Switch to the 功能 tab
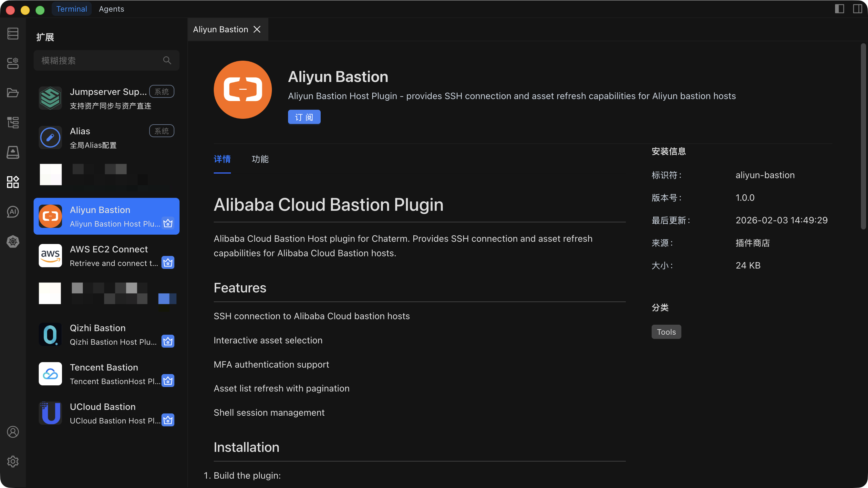This screenshot has height=488, width=868. tap(260, 159)
